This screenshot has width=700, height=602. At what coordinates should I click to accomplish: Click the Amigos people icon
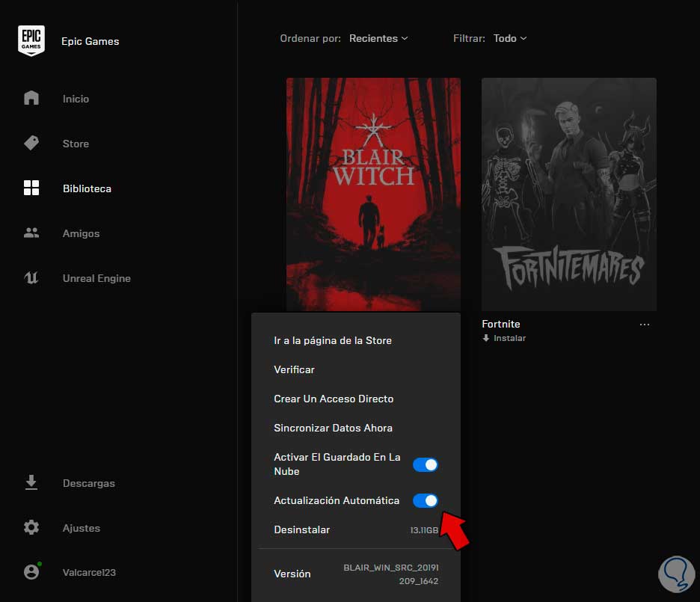click(x=31, y=233)
